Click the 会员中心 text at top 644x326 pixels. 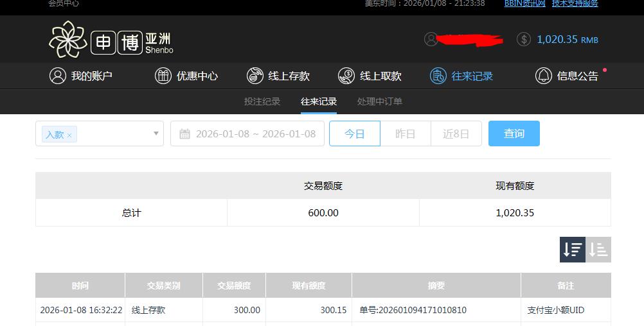64,3
